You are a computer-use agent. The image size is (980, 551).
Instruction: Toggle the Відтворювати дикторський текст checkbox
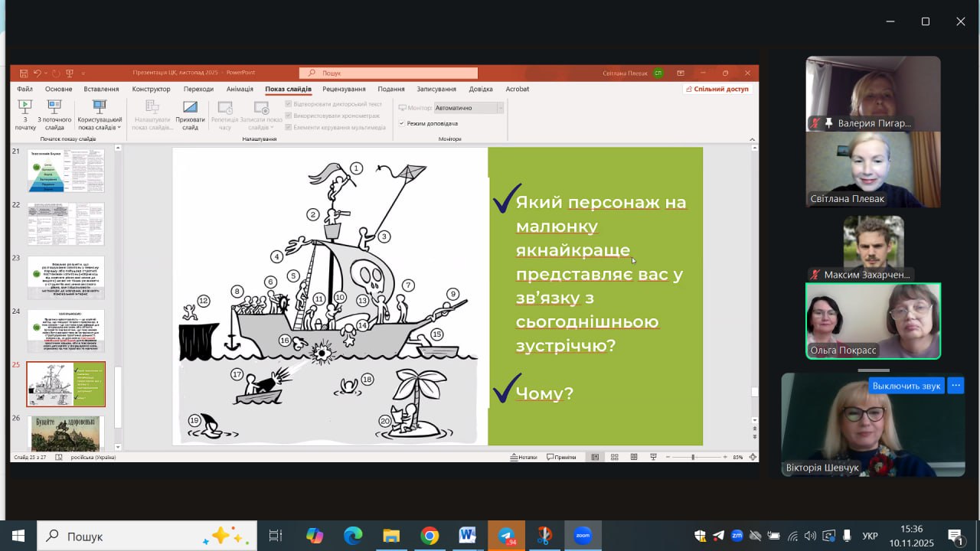point(289,104)
